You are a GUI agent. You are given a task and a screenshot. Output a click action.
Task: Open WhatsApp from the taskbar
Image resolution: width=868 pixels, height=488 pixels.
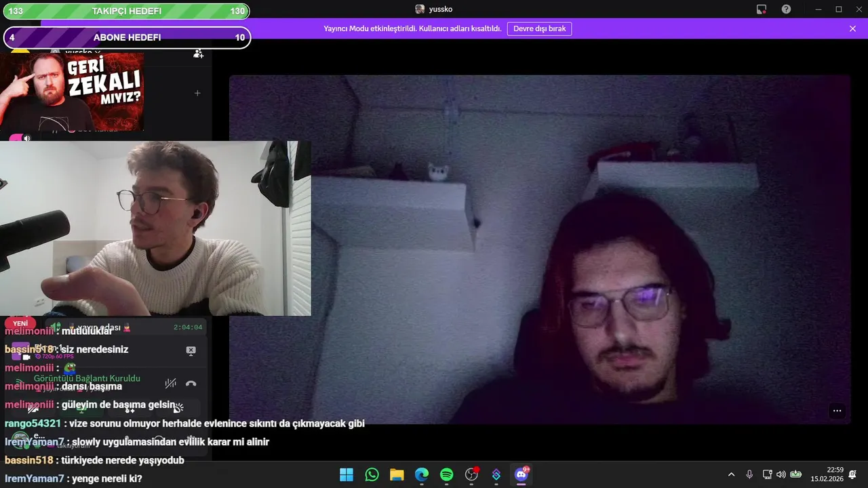pyautogui.click(x=372, y=474)
